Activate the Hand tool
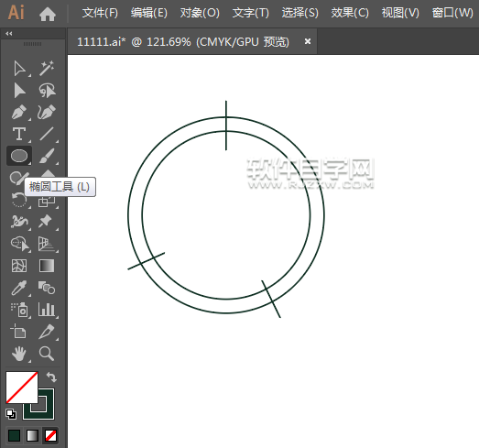This screenshot has width=479, height=448. [x=19, y=354]
